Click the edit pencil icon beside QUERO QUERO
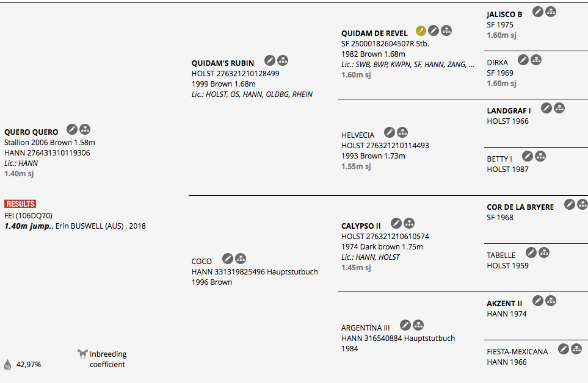This screenshot has height=383, width=588. 72,129
